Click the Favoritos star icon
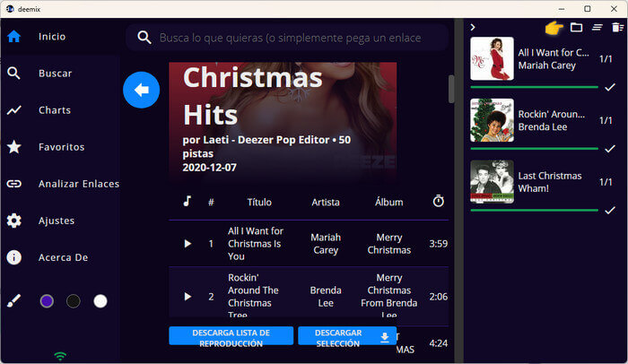The image size is (628, 364). tap(14, 147)
